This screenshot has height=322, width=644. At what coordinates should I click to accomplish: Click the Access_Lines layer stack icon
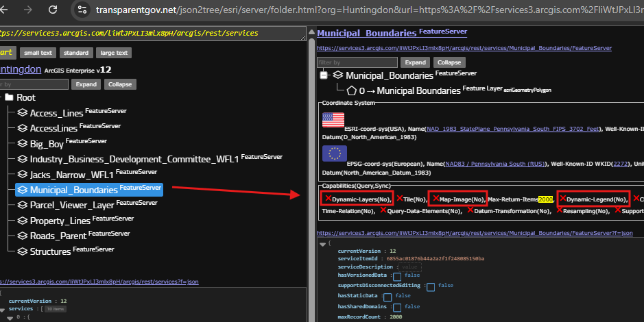tap(23, 112)
